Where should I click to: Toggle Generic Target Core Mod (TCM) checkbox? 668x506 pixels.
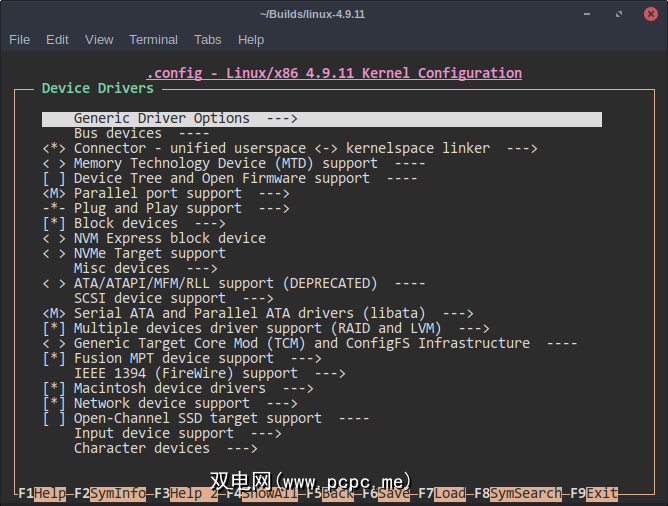[x=54, y=343]
